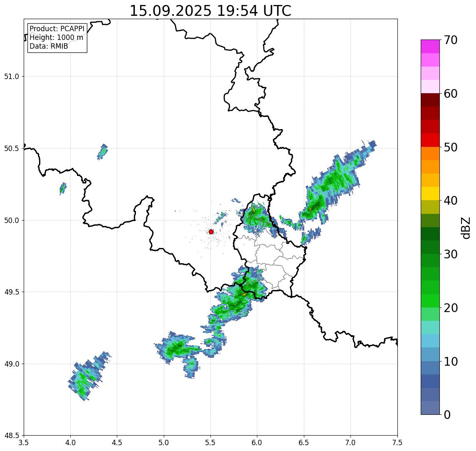This screenshot has height=451, width=476.
Task: Click the longitude axis label 7.5
Action: coord(397,443)
